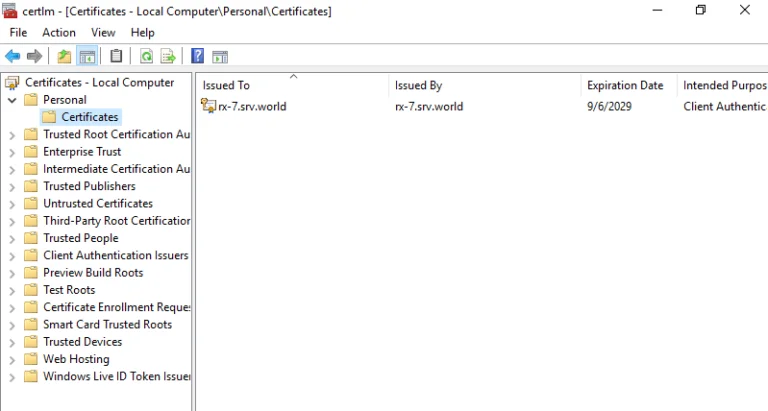Sort by the Issued By column header
This screenshot has height=411, width=768.
(x=484, y=85)
